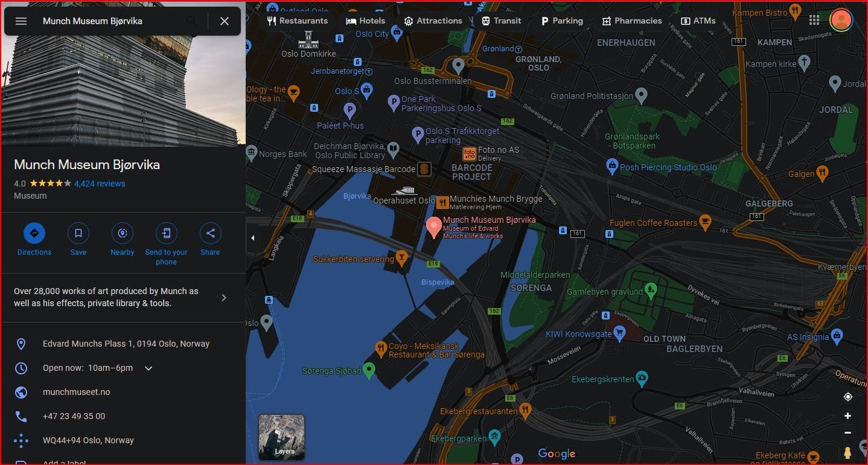Viewport: 868px width, 465px height.
Task: Click the plus code WQ44+94 Oslo, Norway
Action: (x=88, y=440)
